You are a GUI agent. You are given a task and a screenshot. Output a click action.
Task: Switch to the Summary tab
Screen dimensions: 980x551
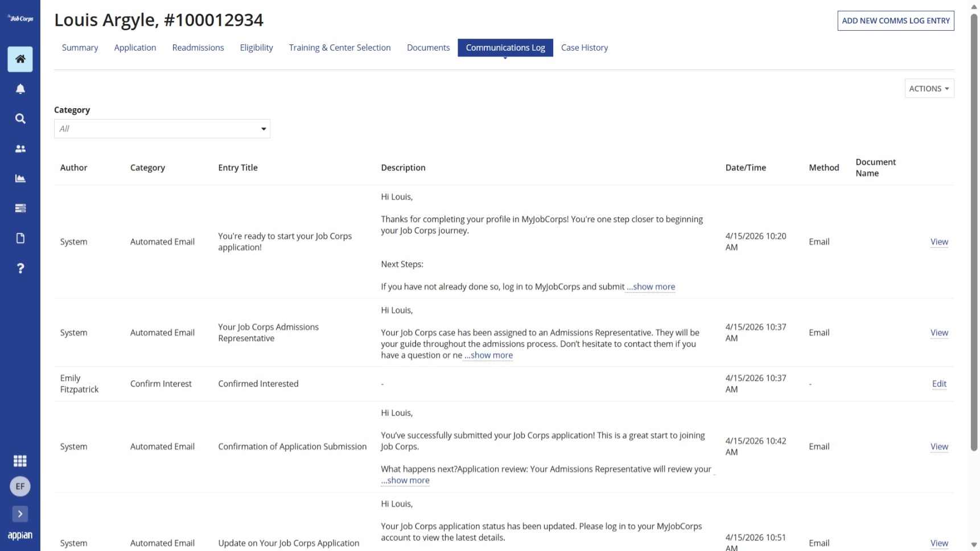[80, 48]
